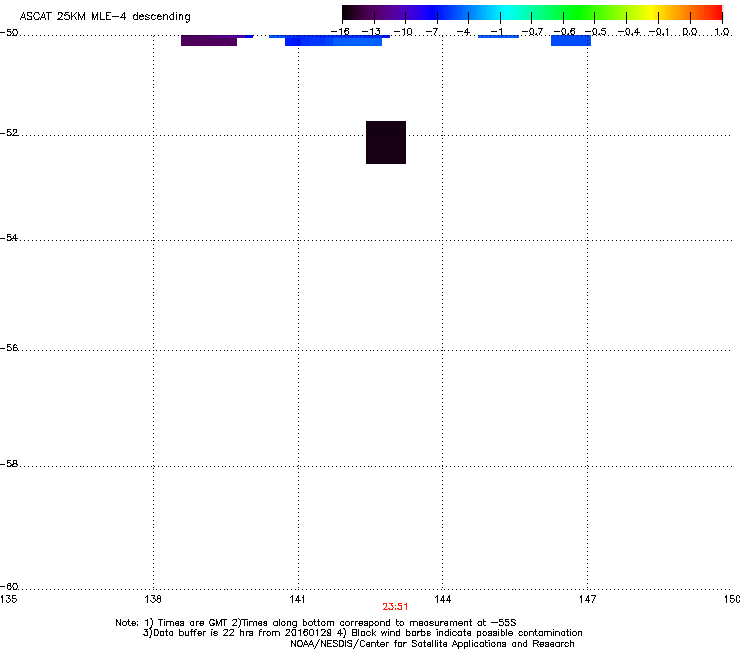740x650 pixels.
Task: Click the '-56' latitude axis label
Action: tap(9, 347)
